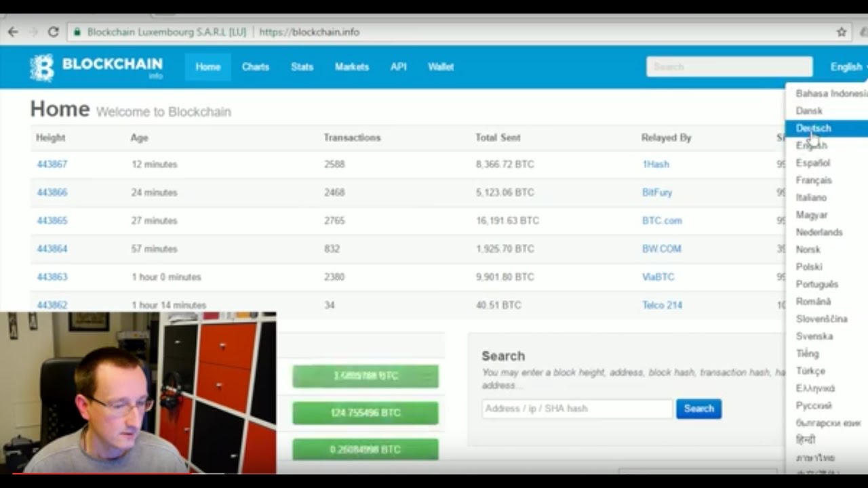Open the Wallet nav tab

pos(441,66)
